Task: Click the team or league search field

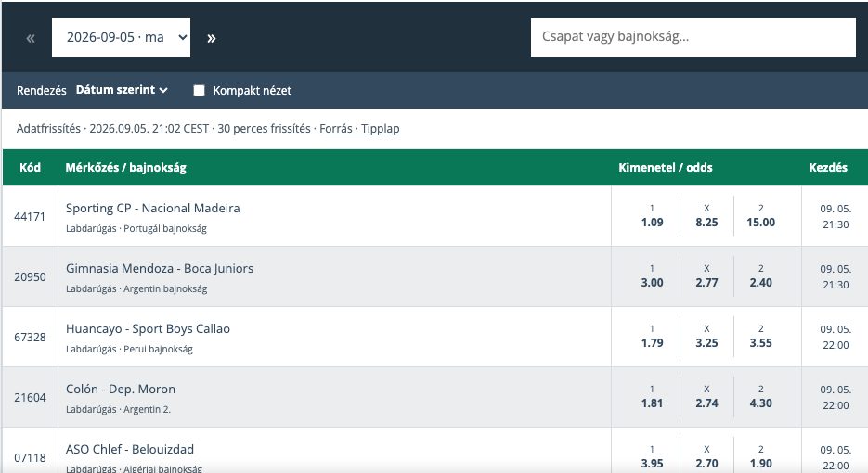Action: (693, 37)
